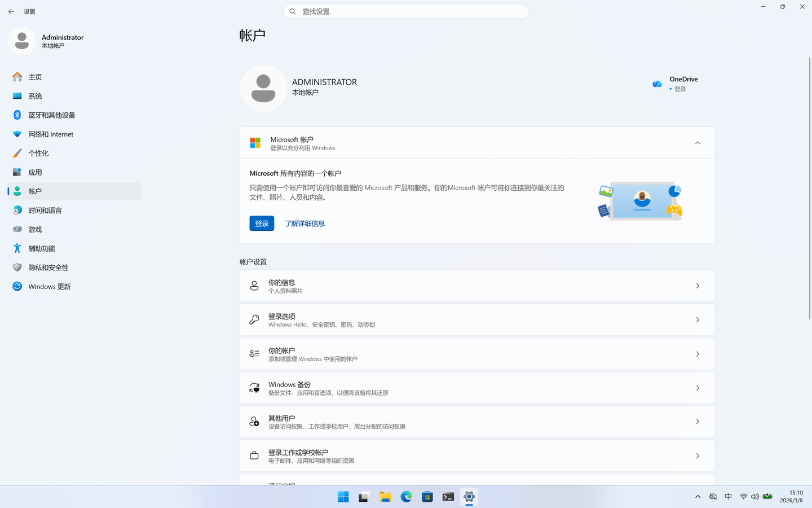This screenshot has width=812, height=508.
Task: Open 系统 settings category
Action: pyautogui.click(x=74, y=96)
